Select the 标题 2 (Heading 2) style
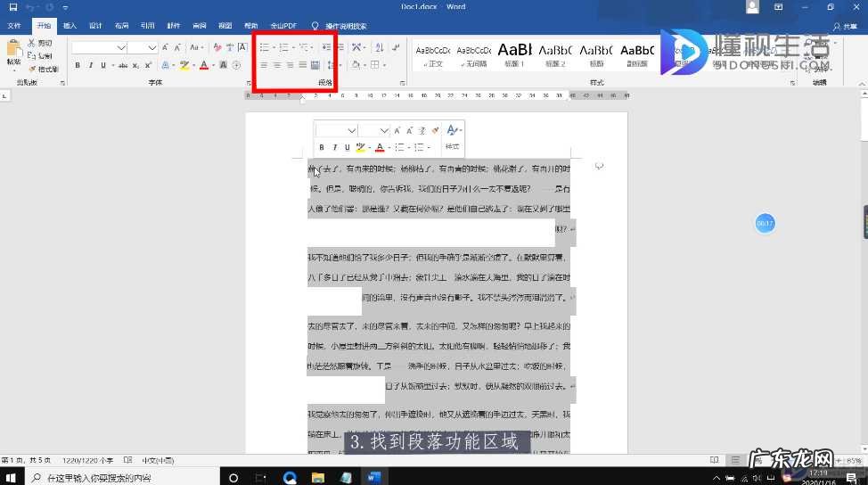This screenshot has width=868, height=485. 555,56
